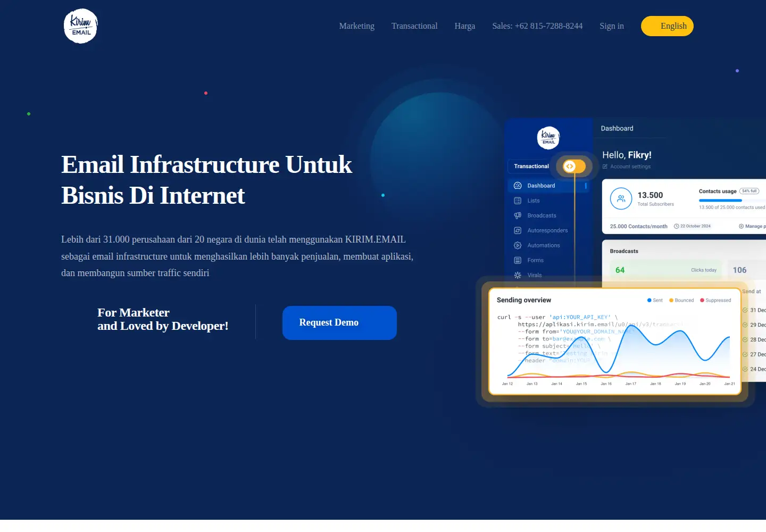Click the "For Marketer and Loved by Developer!" tagline
This screenshot has height=532, width=766.
point(163,319)
